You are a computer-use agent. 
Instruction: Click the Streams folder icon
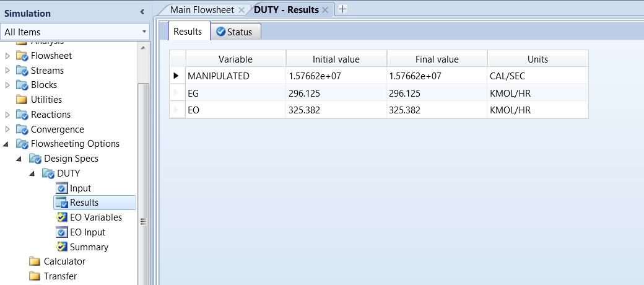pyautogui.click(x=22, y=71)
